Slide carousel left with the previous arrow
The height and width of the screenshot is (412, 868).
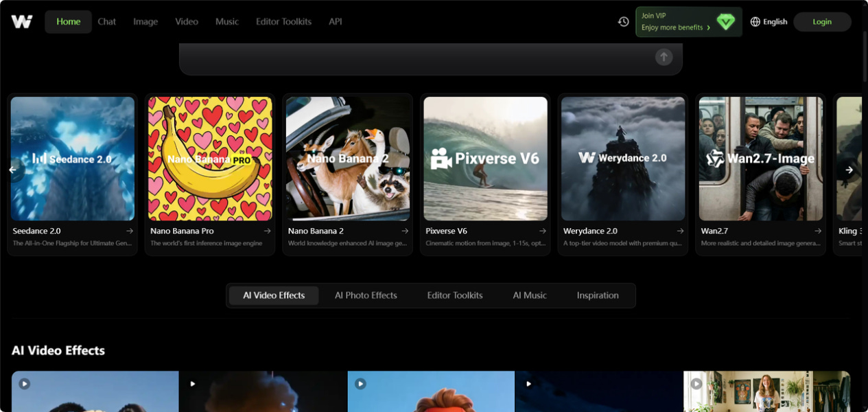pos(13,170)
